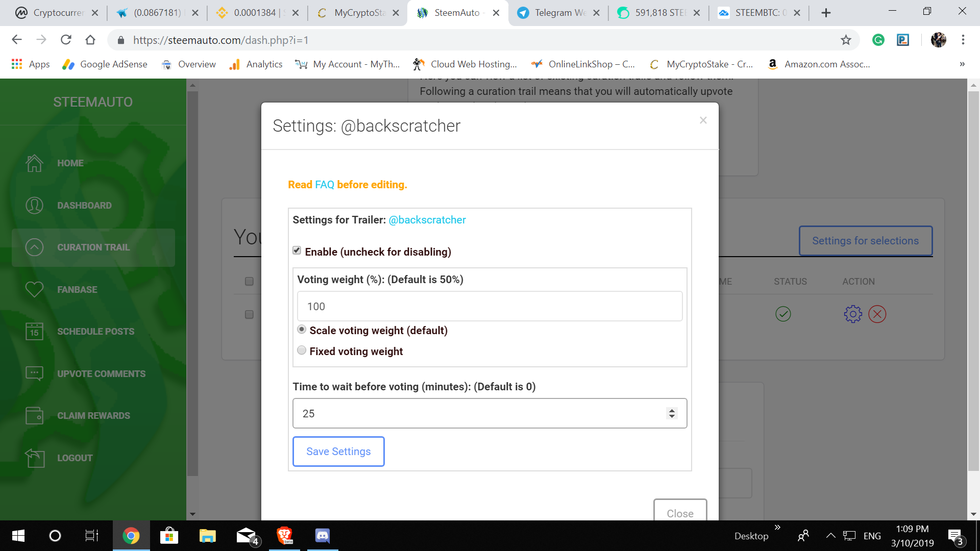Open Claim Rewards section
The image size is (980, 551).
pyautogui.click(x=93, y=415)
